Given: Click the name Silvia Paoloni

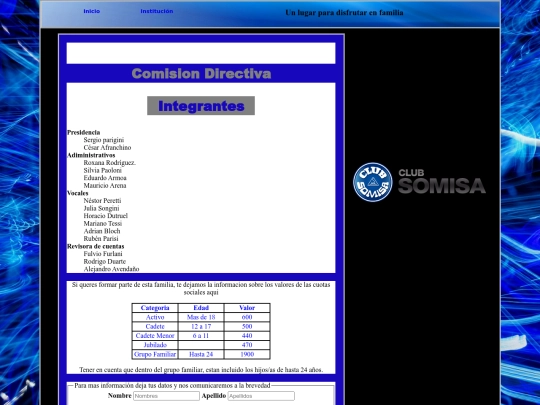Looking at the screenshot, I should pyautogui.click(x=103, y=170).
